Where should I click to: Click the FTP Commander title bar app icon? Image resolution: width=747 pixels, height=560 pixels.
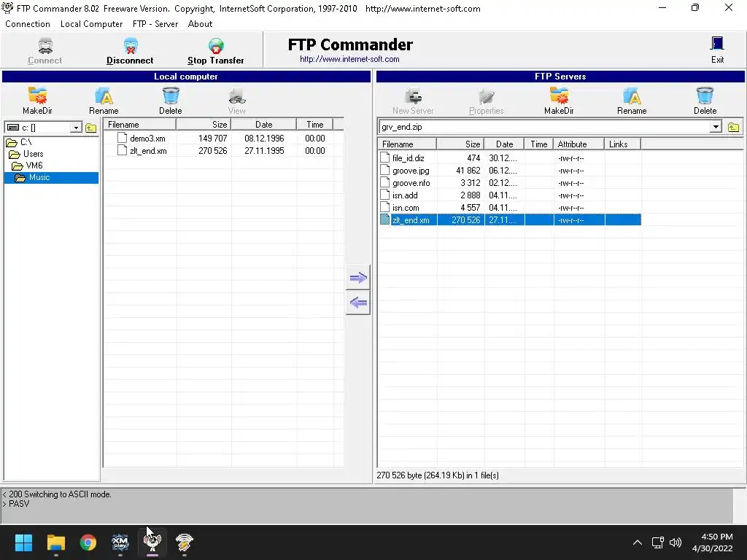[7, 8]
